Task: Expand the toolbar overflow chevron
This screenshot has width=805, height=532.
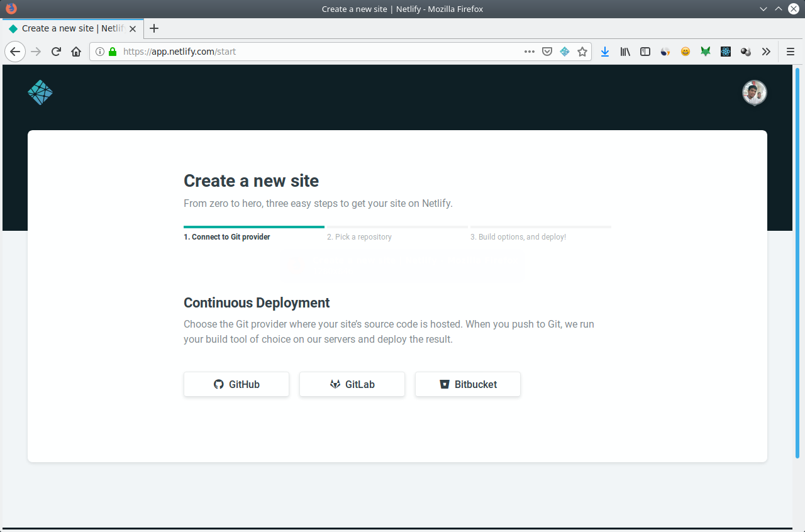Action: tap(766, 52)
